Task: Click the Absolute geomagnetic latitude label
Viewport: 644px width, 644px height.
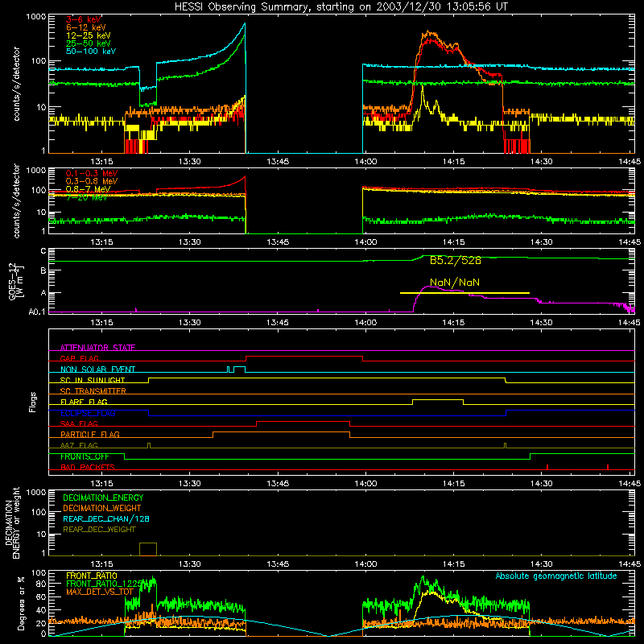Action: pos(556,576)
